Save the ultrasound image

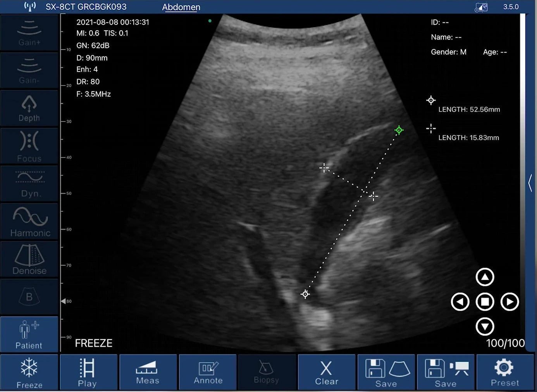coord(386,372)
